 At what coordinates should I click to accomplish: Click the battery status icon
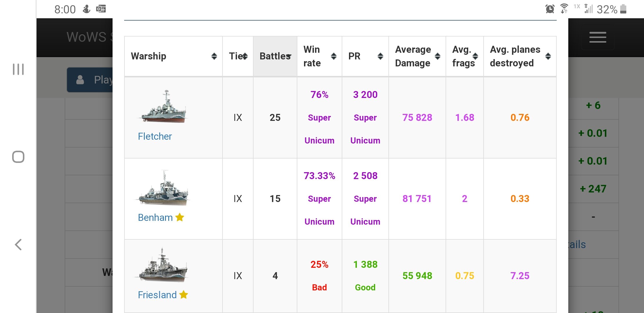tap(623, 9)
